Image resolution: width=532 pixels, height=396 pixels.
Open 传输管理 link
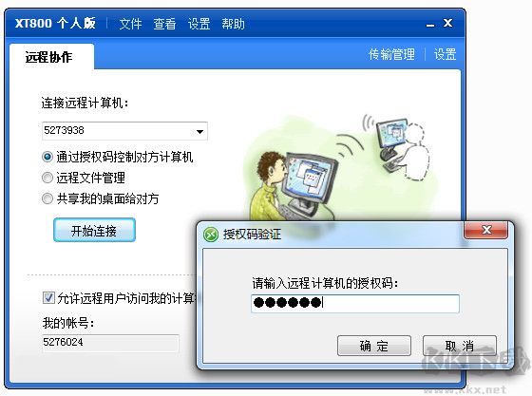click(391, 54)
